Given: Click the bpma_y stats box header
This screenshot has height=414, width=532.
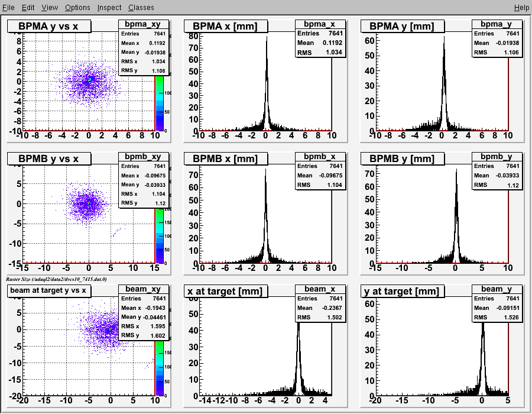Looking at the screenshot, I should [497, 24].
